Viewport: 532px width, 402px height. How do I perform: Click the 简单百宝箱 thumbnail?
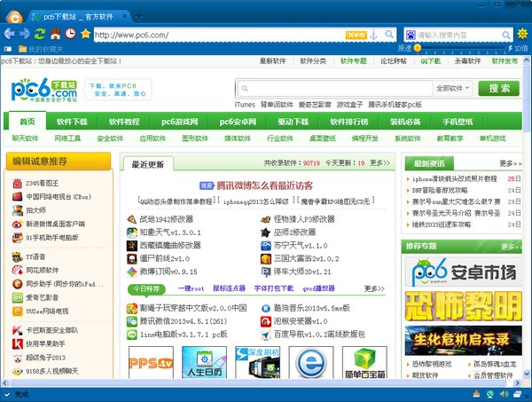[x=364, y=362]
